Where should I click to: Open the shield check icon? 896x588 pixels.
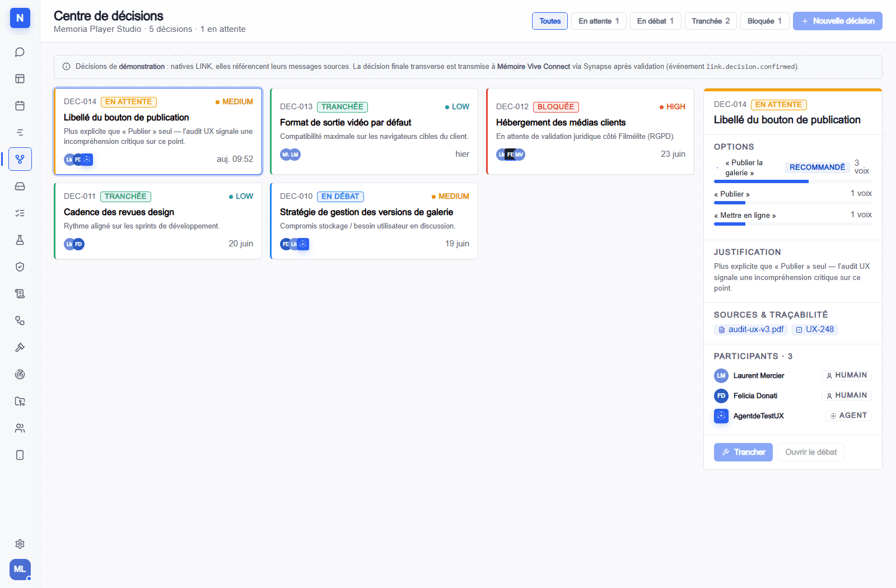(20, 267)
